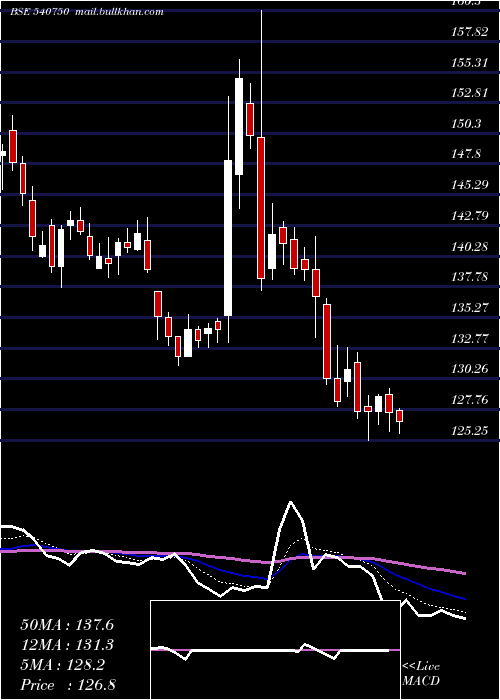
Task: Click the 140.28 price axis label
Action: pos(469,246)
